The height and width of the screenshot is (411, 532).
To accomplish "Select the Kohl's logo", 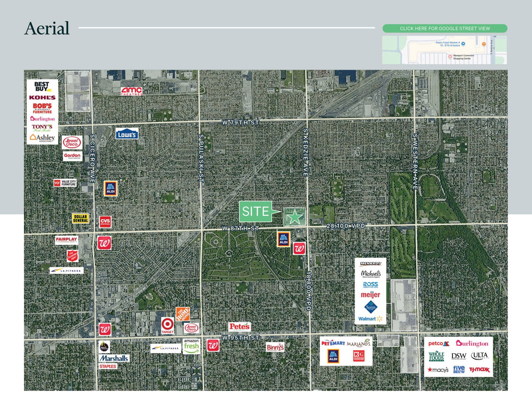I will pyautogui.click(x=42, y=97).
